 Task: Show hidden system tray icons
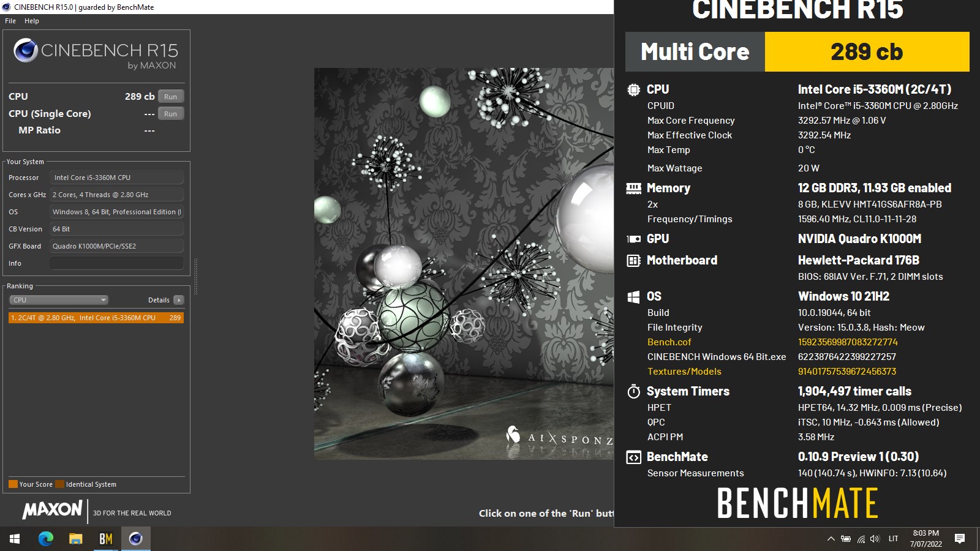click(831, 539)
